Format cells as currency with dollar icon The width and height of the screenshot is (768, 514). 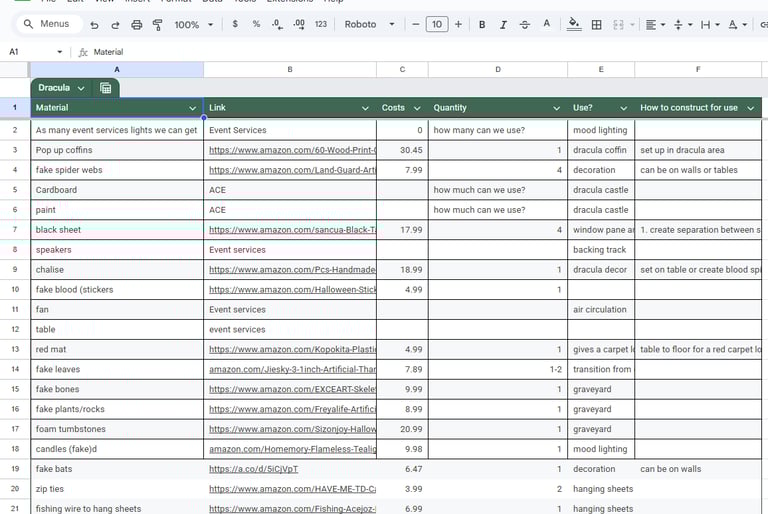click(235, 25)
